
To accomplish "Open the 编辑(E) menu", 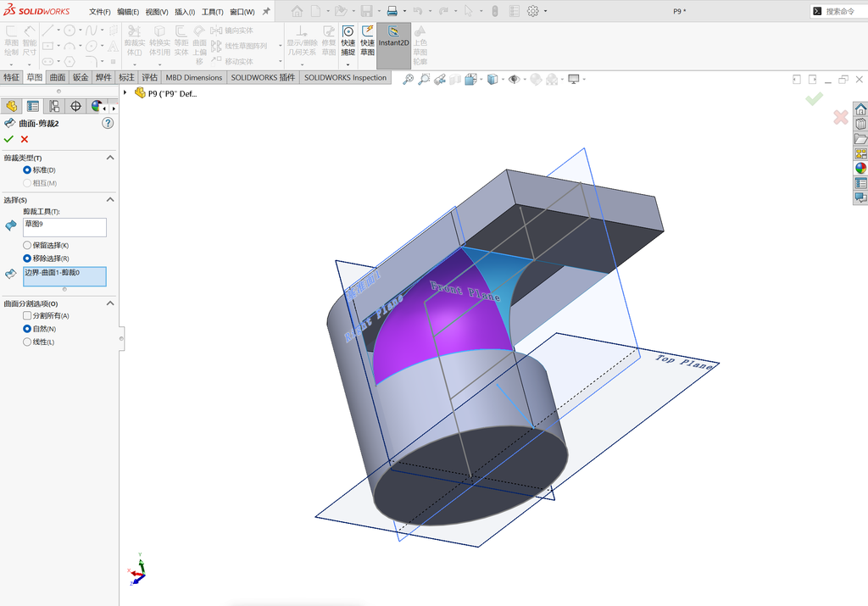I will tap(128, 12).
